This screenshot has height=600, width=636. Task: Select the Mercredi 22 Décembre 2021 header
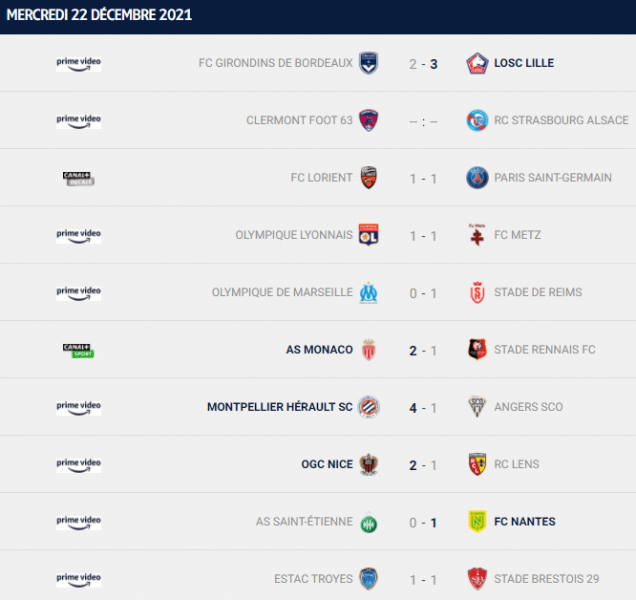(x=99, y=15)
